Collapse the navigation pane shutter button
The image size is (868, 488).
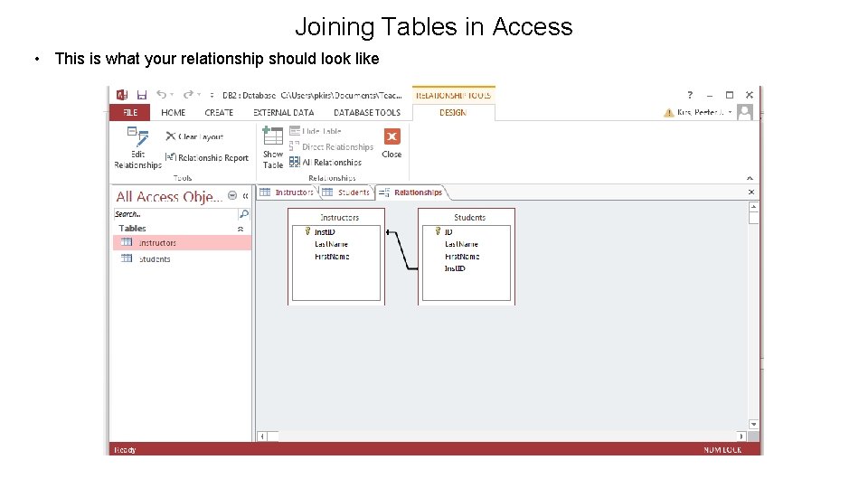[x=245, y=196]
